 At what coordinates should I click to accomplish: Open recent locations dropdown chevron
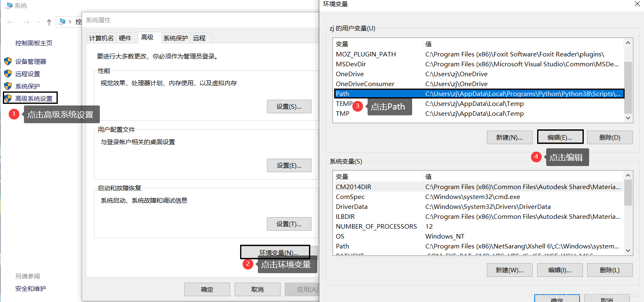pyautogui.click(x=38, y=22)
